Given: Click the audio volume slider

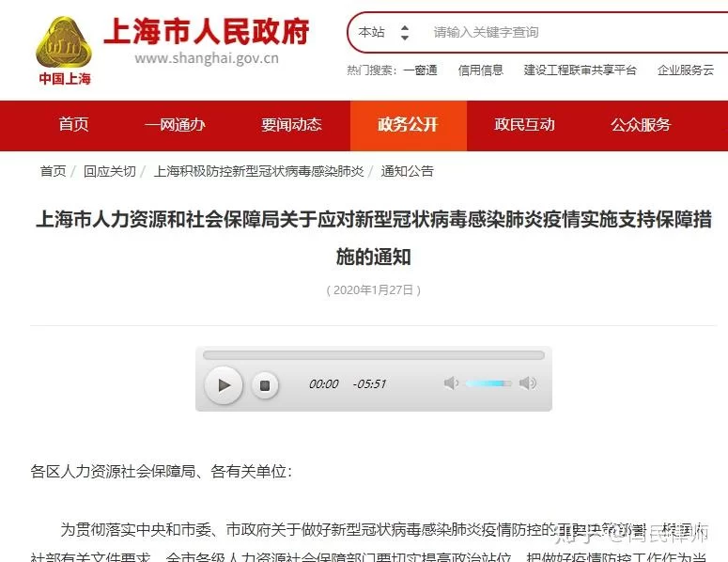Looking at the screenshot, I should 488,383.
